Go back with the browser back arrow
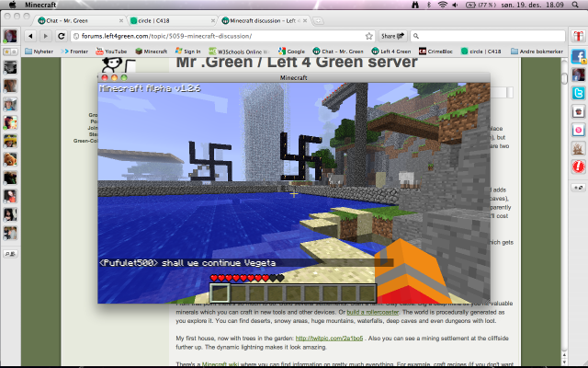Viewport: 588px width, 368px height. (x=30, y=36)
